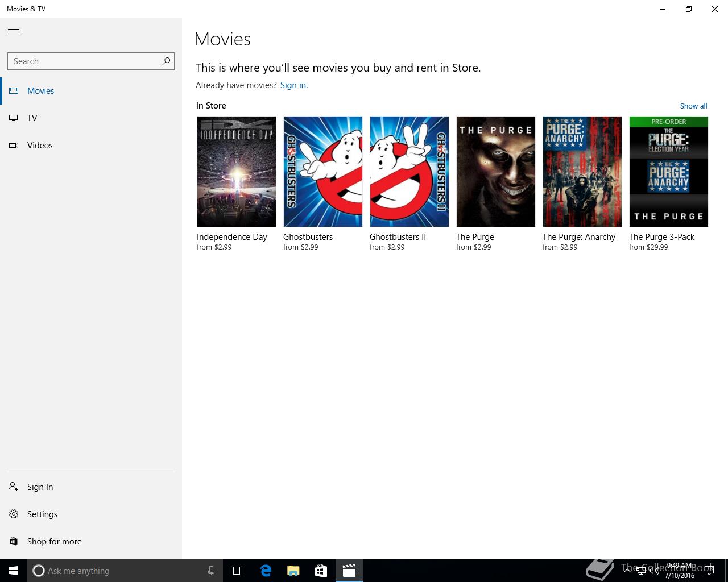Focus the Search input field

pyautogui.click(x=91, y=61)
